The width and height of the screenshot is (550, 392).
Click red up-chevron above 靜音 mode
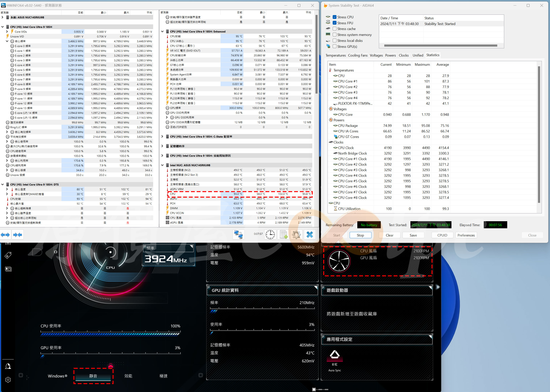tap(111, 366)
